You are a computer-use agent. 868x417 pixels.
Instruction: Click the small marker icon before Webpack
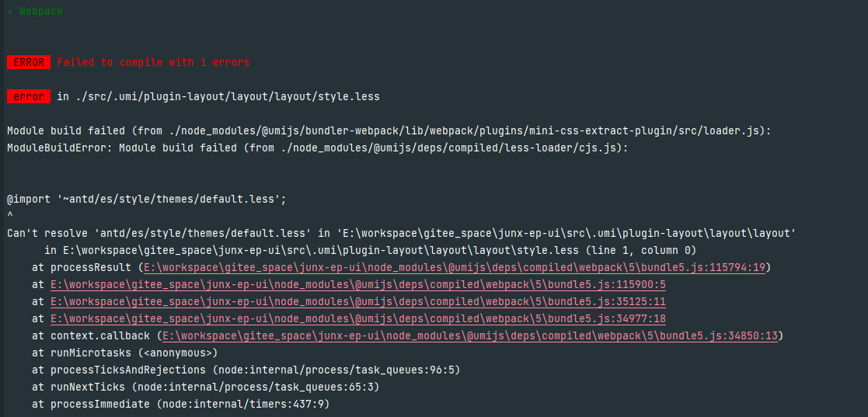click(10, 12)
